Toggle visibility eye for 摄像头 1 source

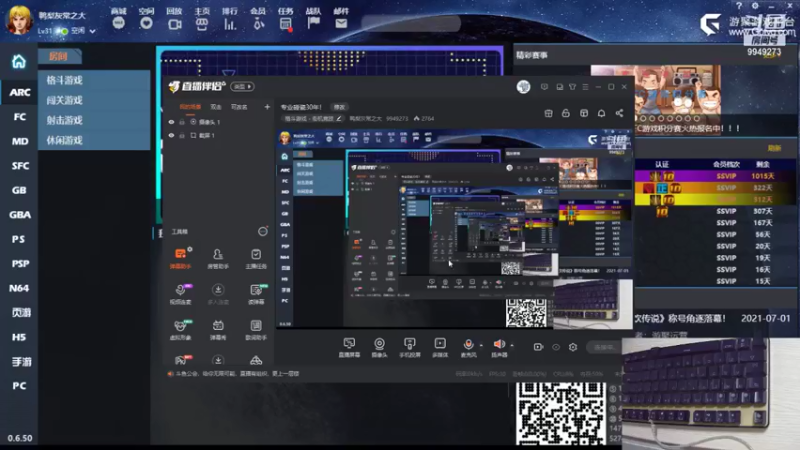(171, 122)
